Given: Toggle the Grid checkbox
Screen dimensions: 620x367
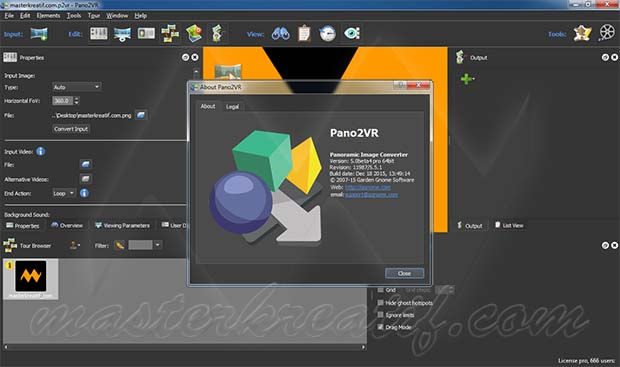Looking at the screenshot, I should [x=380, y=290].
